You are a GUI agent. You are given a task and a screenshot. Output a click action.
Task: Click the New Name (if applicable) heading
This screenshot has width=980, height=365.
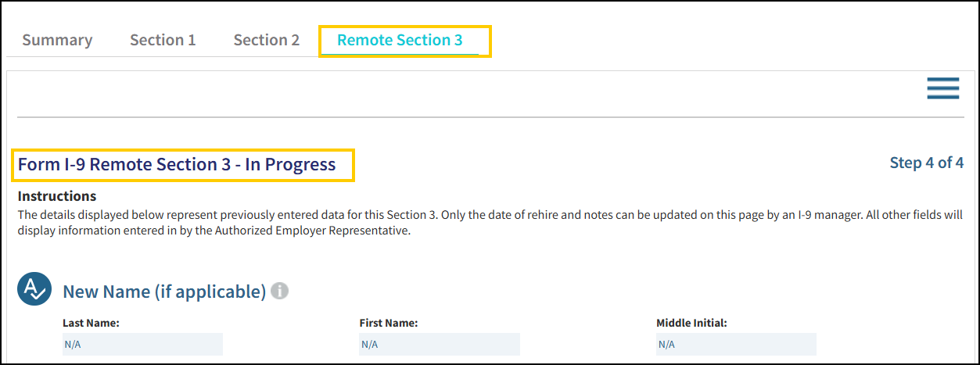coord(164,292)
